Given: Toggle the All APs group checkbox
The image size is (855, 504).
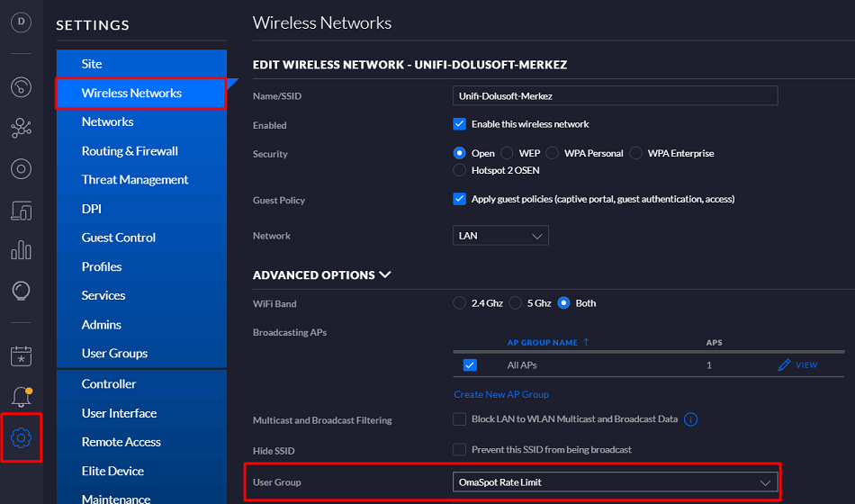Looking at the screenshot, I should (470, 364).
